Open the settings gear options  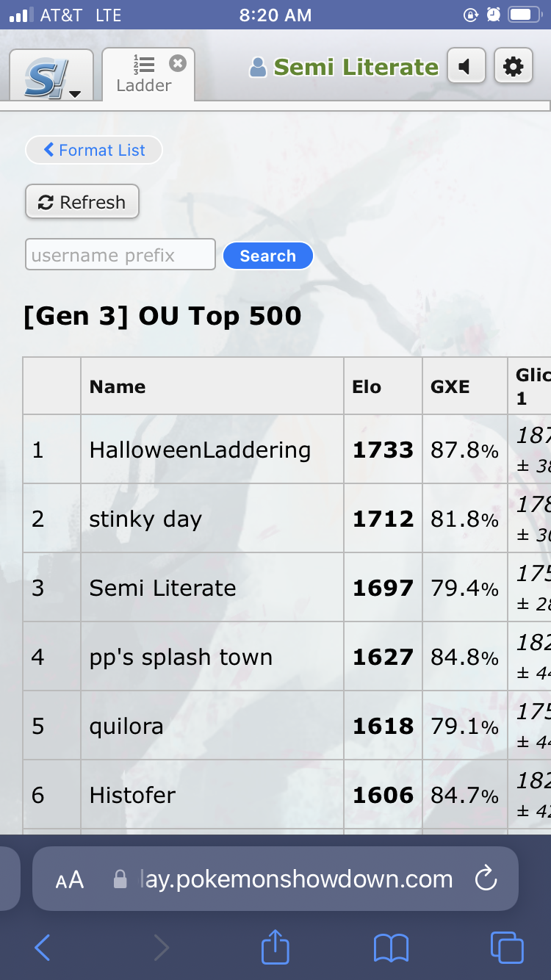coord(514,68)
